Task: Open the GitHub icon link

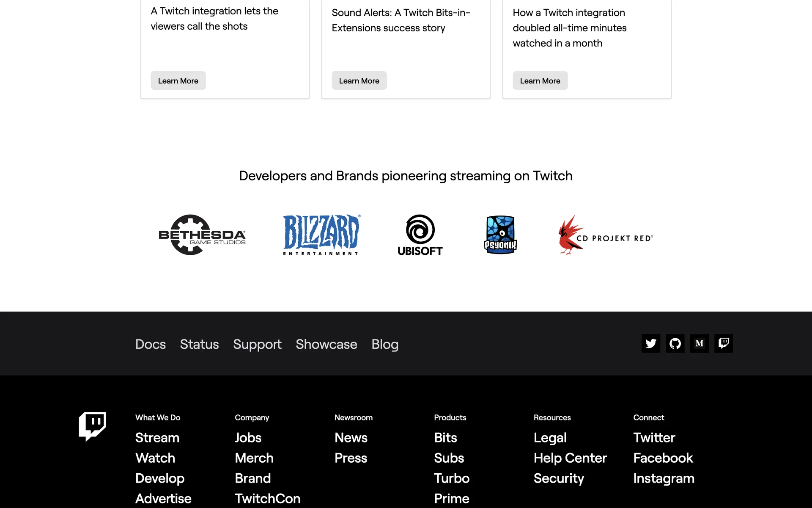Action: pos(675,343)
